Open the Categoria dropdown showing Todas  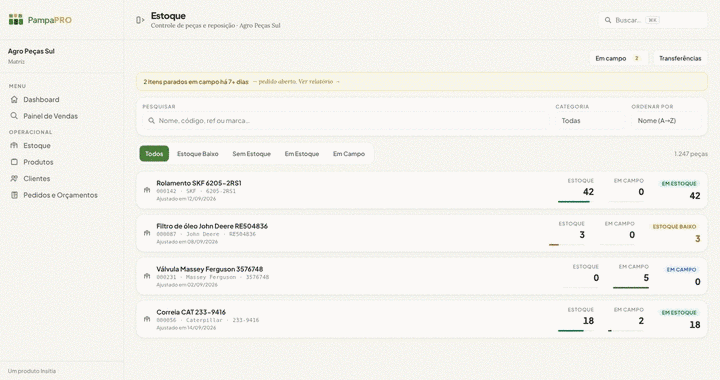[x=590, y=121]
